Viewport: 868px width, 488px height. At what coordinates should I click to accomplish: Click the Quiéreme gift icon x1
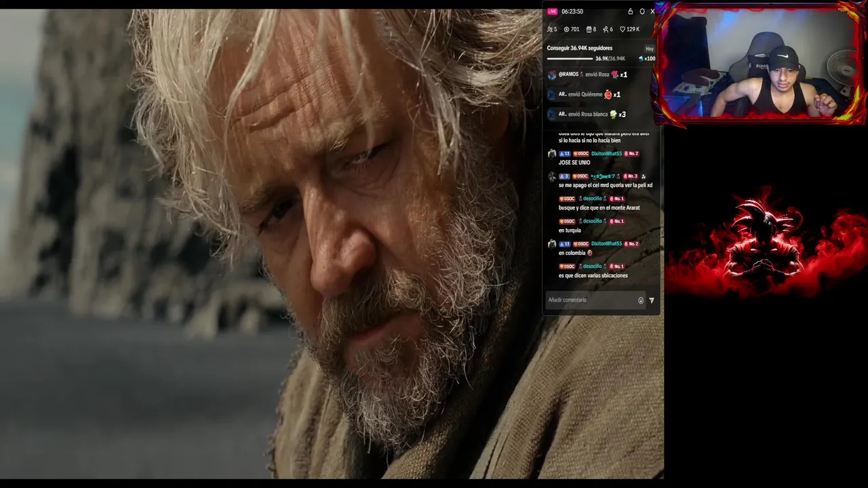point(608,94)
